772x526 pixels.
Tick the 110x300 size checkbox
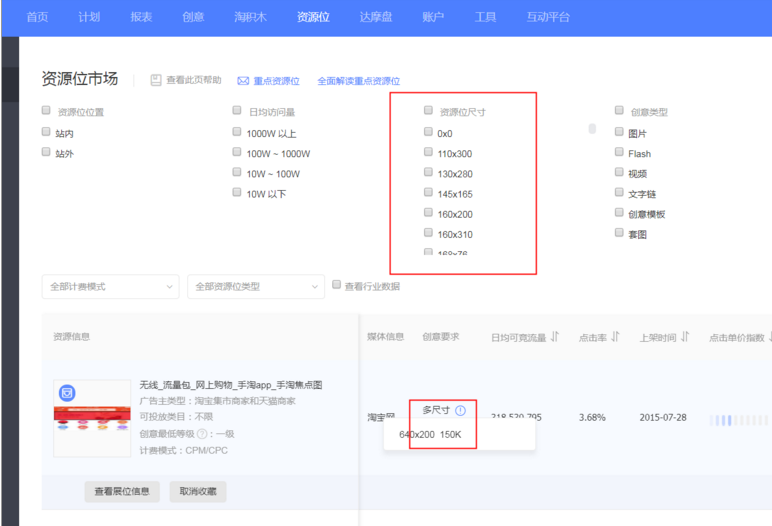point(428,153)
